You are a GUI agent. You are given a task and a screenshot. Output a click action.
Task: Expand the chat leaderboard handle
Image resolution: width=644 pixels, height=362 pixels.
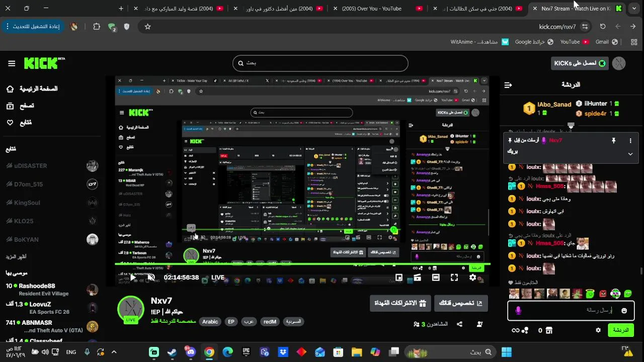coord(571,125)
